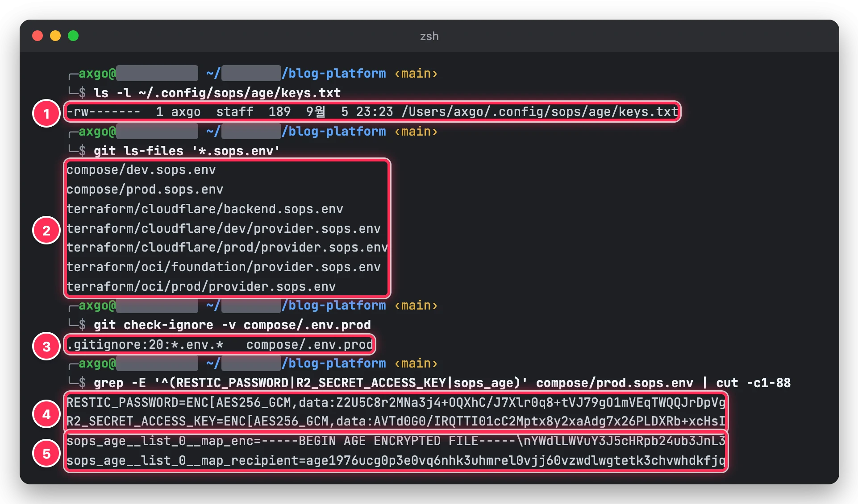Click the git check-ignore -v command
858x504 pixels.
coord(232,325)
